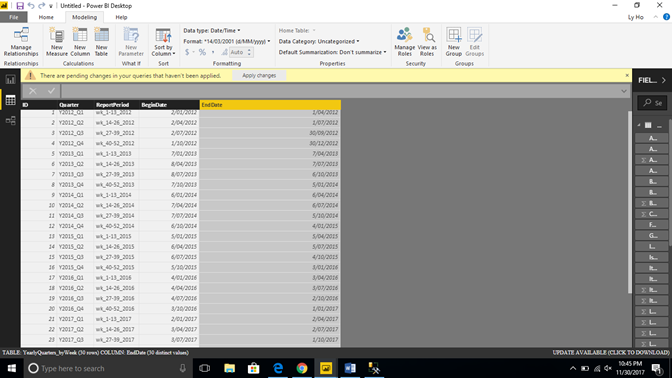This screenshot has width=672, height=378.
Task: Cancel formula bar entry with X
Action: point(33,91)
